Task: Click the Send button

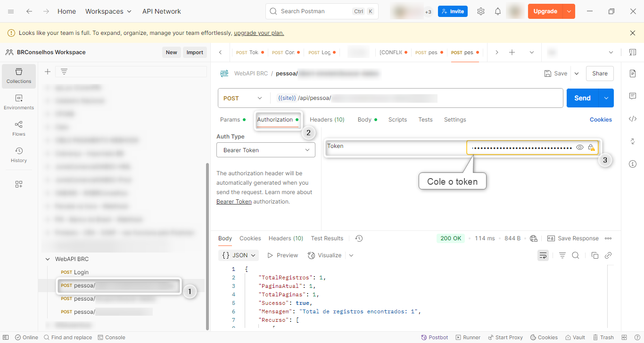Action: click(x=582, y=98)
